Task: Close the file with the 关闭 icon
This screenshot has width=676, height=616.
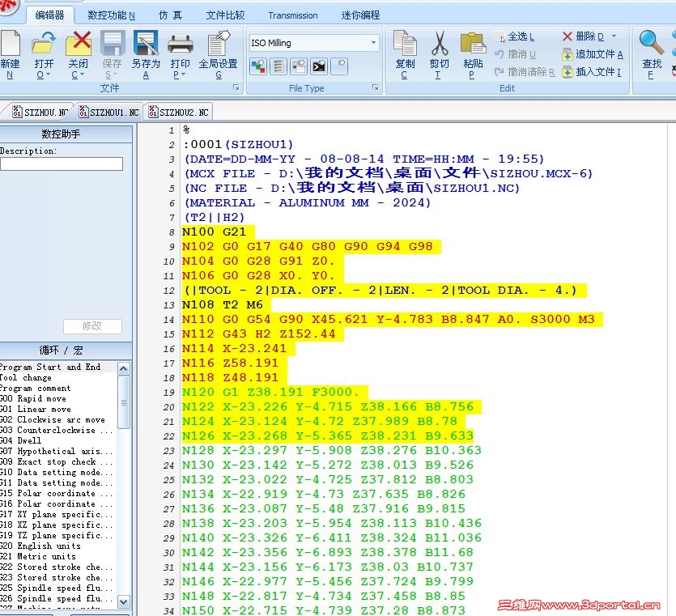Action: point(78,44)
